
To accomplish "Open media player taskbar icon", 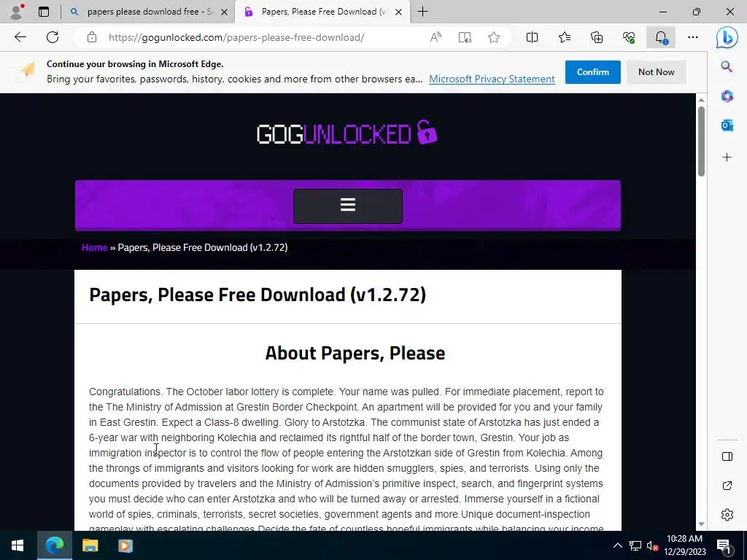I will click(x=125, y=545).
